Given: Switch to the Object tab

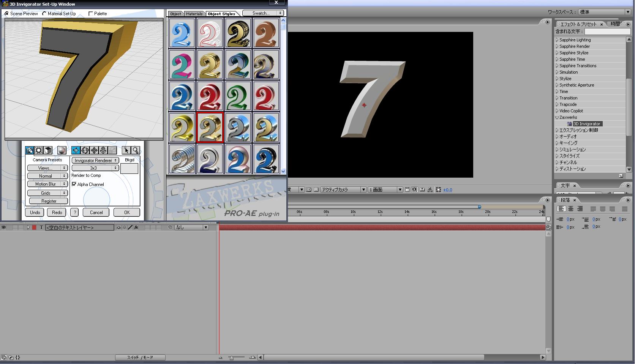Looking at the screenshot, I should pyautogui.click(x=175, y=14).
